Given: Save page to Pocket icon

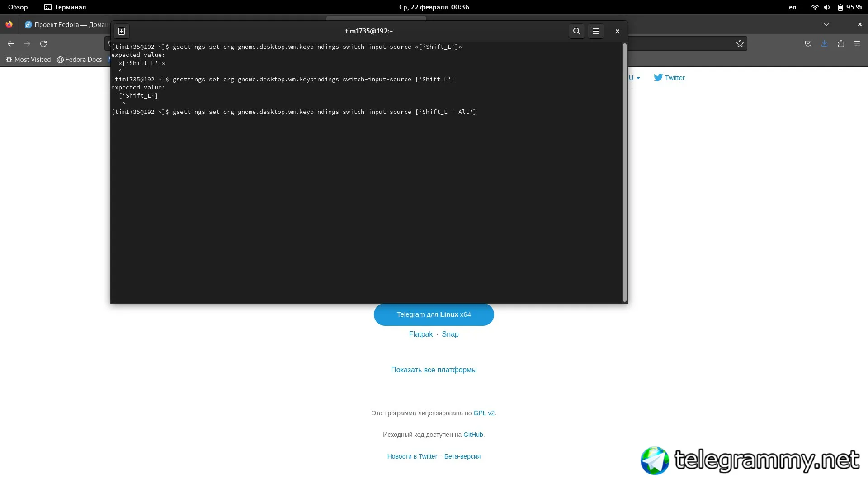Looking at the screenshot, I should click(808, 44).
